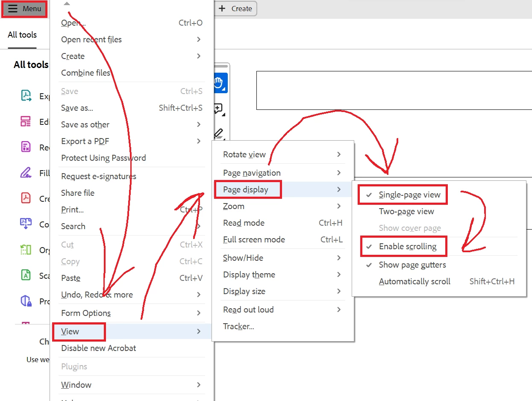Open the red Create a PDF tool icon in All tools
Viewport: 532px width, 401px height.
tap(26, 198)
